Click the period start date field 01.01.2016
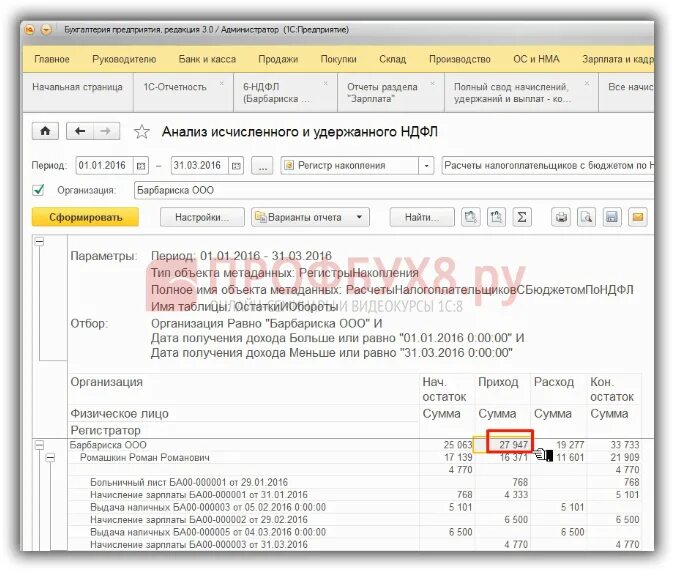Screen dimensions: 674x571 pyautogui.click(x=104, y=166)
